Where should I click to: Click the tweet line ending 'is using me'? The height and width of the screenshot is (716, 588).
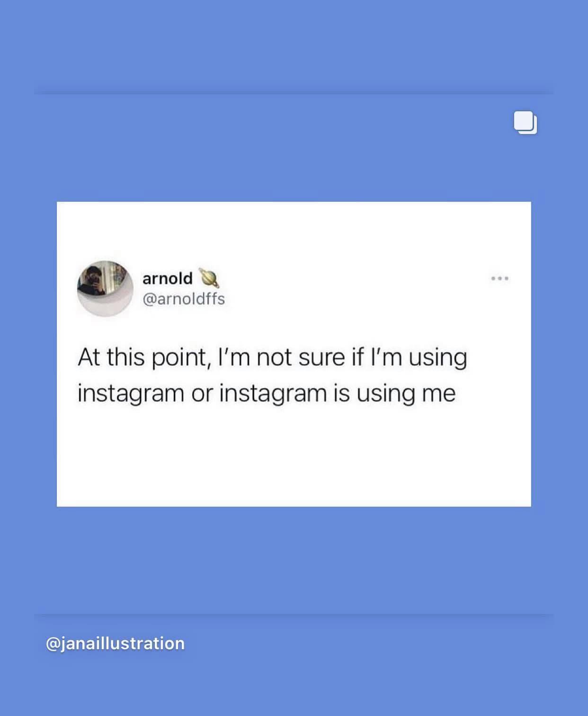pyautogui.click(x=267, y=394)
